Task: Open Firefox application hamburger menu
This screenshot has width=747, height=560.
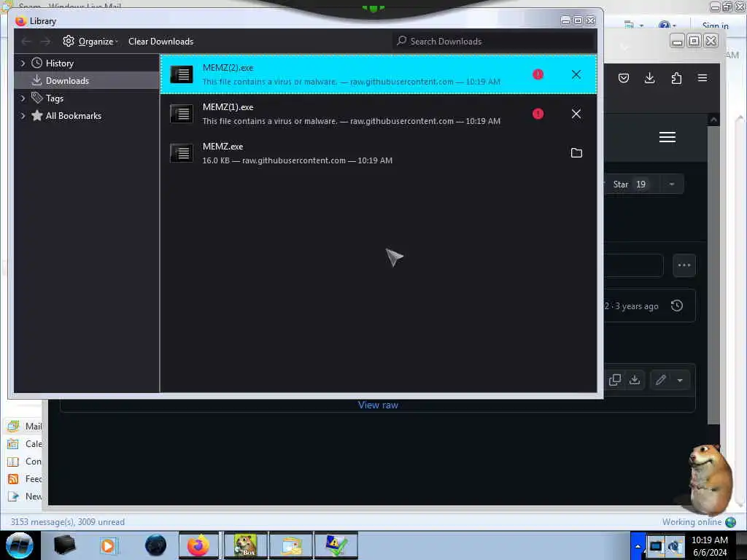Action: tap(703, 78)
